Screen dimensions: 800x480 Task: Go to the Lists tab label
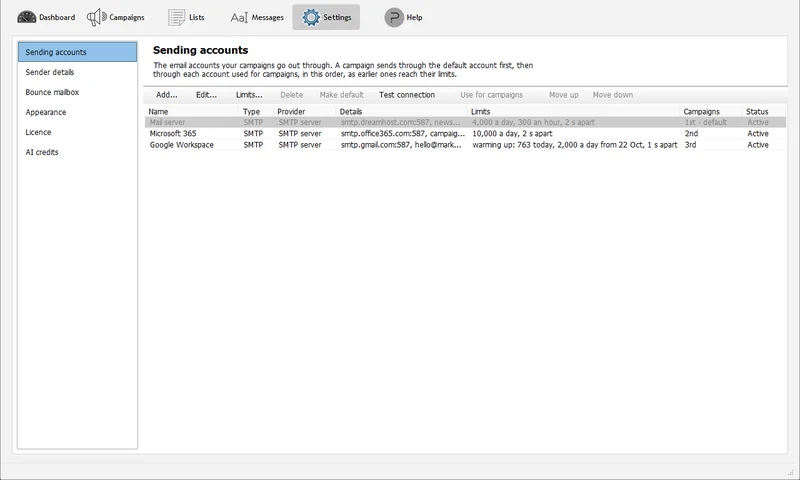click(196, 17)
